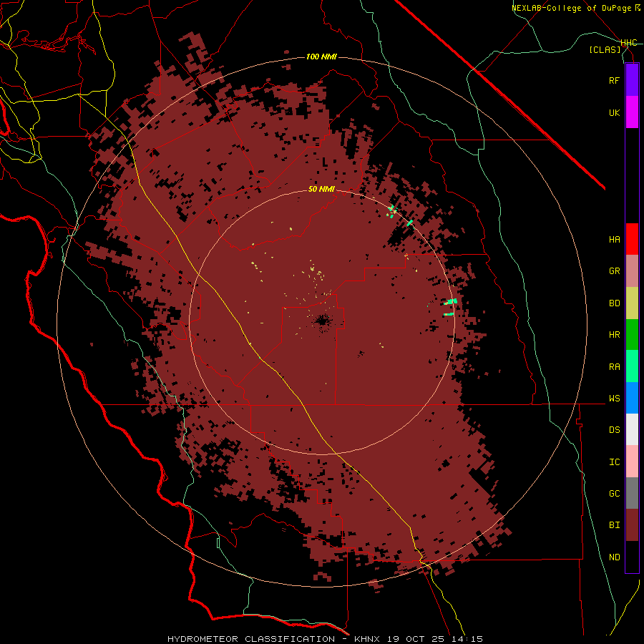This screenshot has height=644, width=644.
Task: Click the GR legend label
Action: 614,271
